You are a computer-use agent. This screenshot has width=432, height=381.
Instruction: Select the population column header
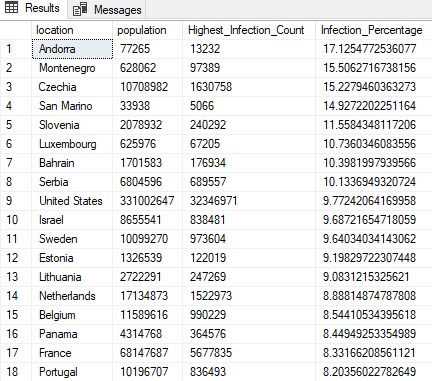[x=148, y=30]
